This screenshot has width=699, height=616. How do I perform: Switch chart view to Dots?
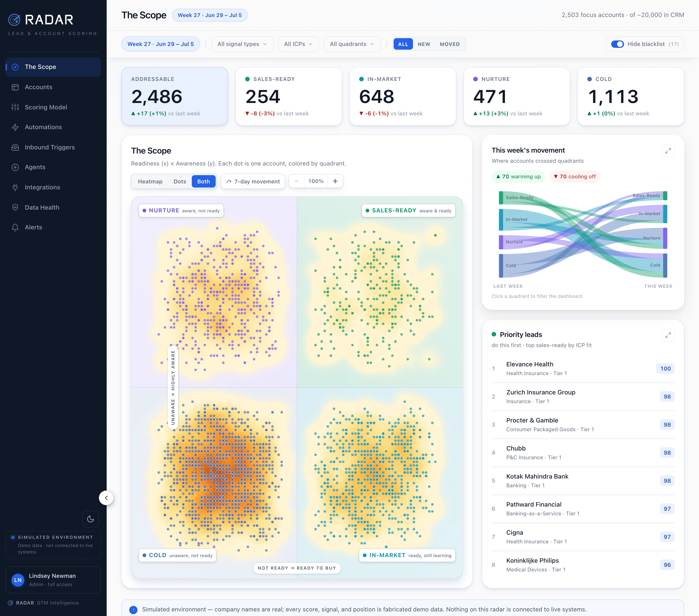180,182
